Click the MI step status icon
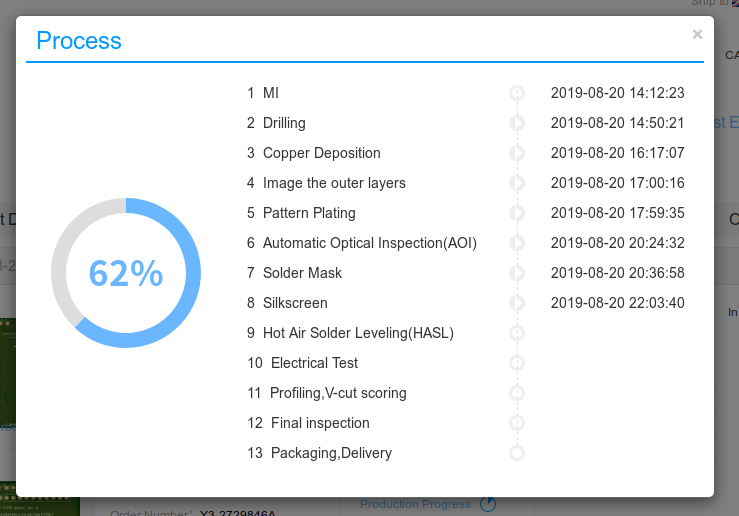This screenshot has height=516, width=739. pyautogui.click(x=517, y=93)
